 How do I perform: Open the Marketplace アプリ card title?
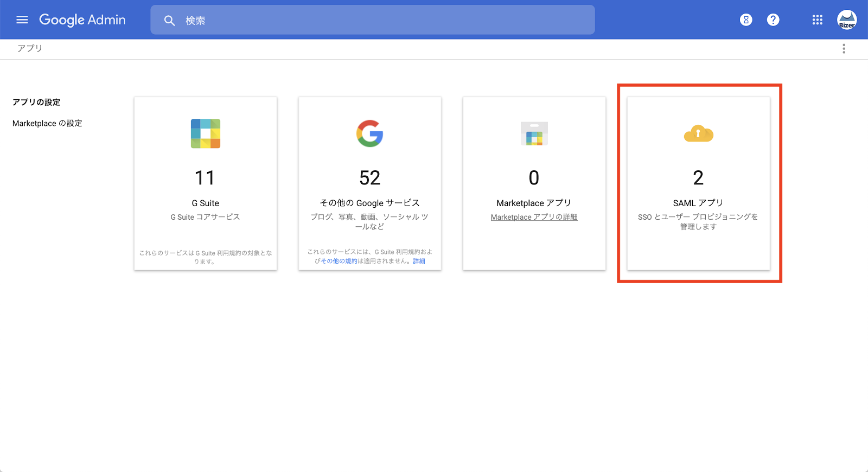(x=534, y=203)
